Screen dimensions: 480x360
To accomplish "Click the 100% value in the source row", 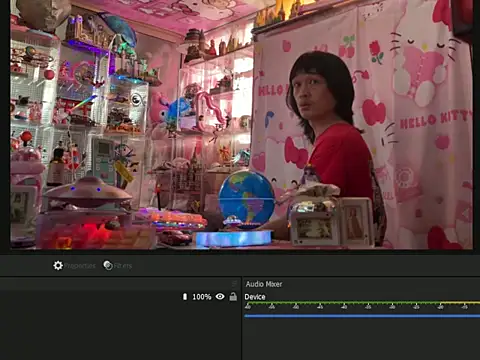I will 202,297.
